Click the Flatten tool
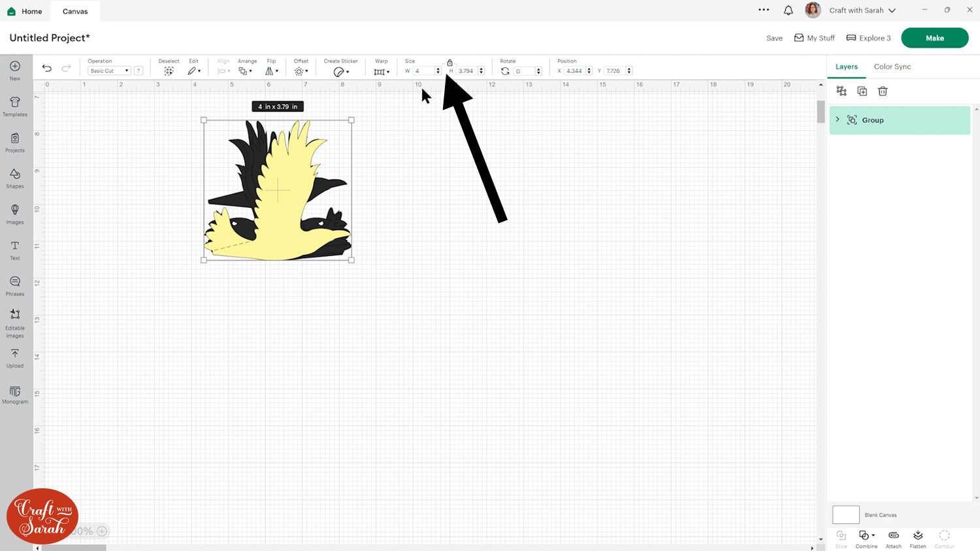The image size is (980, 551). point(918,539)
